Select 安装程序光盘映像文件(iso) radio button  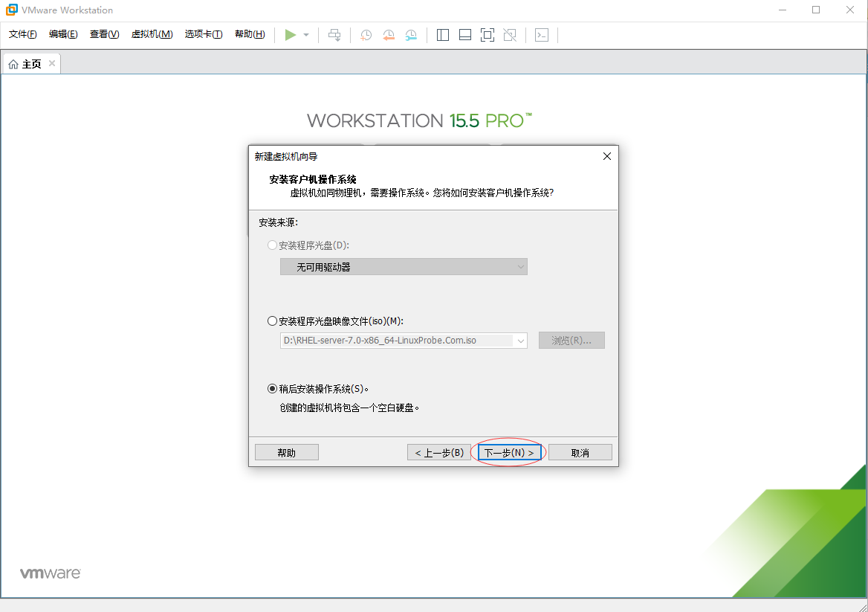[272, 321]
